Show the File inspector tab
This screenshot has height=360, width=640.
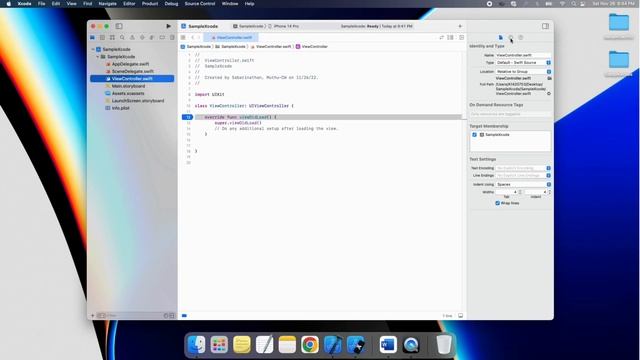[x=501, y=38]
